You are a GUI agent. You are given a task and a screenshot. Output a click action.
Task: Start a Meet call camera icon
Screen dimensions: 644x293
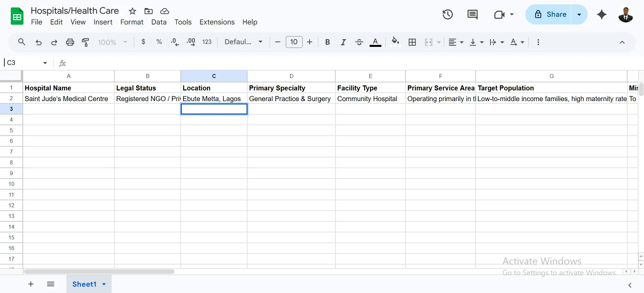point(499,14)
